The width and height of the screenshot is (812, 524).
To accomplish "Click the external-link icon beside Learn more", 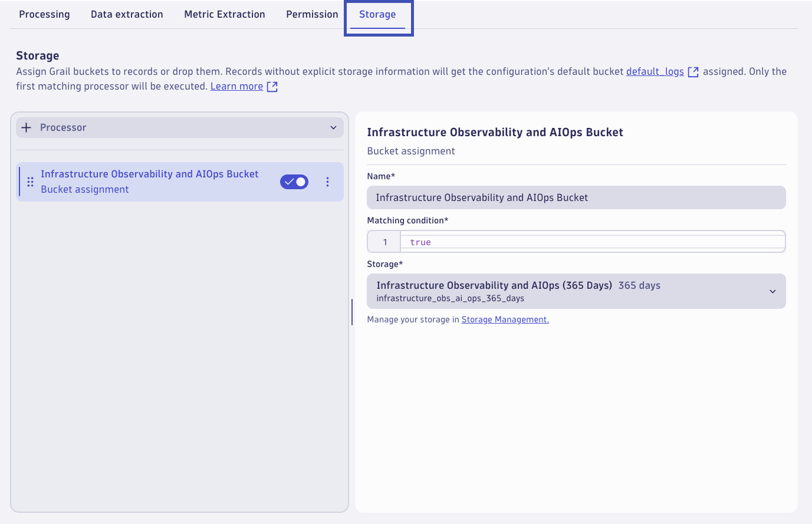I will tap(272, 87).
